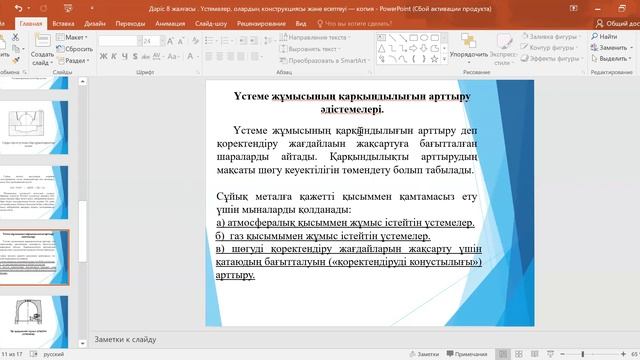Open the font size combo box
Screen dimensions: 640x360
(x=154, y=41)
